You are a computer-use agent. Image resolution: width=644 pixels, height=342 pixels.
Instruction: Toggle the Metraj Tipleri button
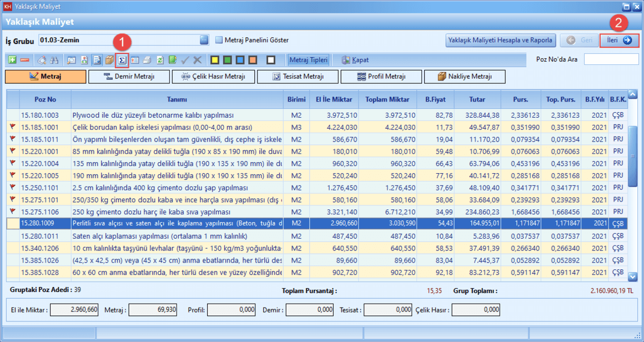coord(308,60)
